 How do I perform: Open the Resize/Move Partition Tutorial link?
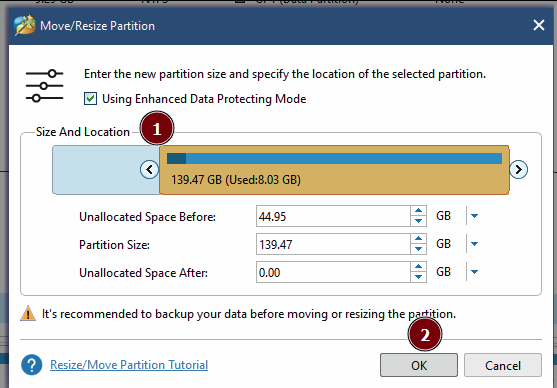tap(129, 365)
